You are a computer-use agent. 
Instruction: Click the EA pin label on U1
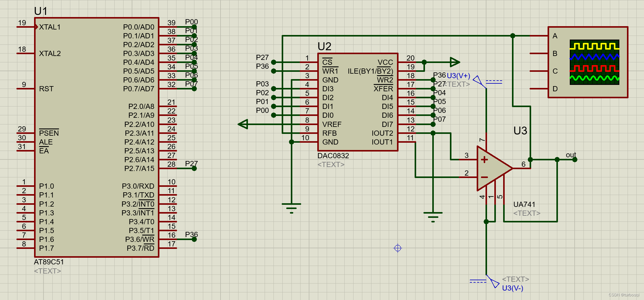(44, 151)
